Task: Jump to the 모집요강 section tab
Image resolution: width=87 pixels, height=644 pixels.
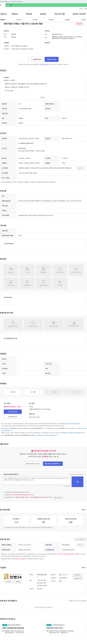Action: click(3, 20)
